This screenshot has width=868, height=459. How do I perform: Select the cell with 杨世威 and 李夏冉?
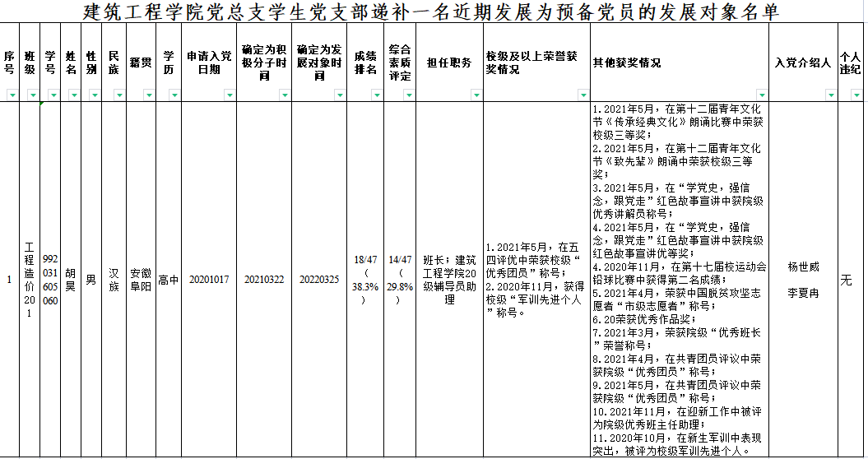(x=803, y=279)
